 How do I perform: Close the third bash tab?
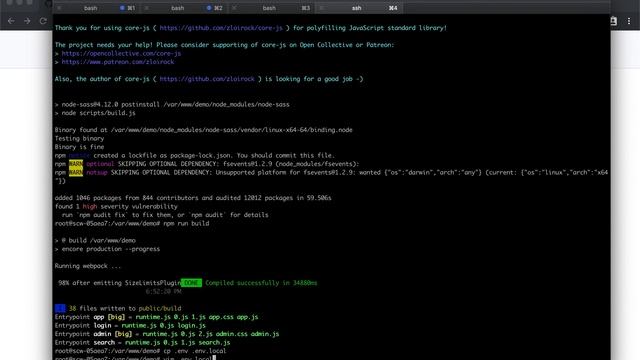point(234,8)
